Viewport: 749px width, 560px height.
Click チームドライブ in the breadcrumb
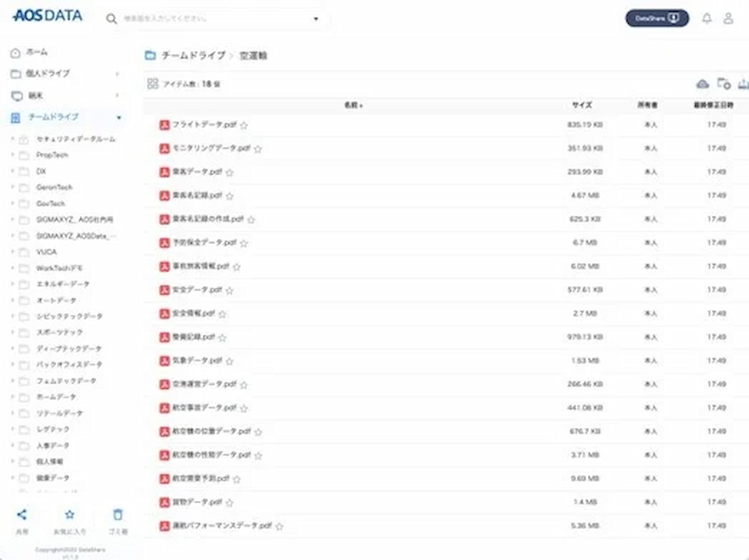(x=193, y=56)
